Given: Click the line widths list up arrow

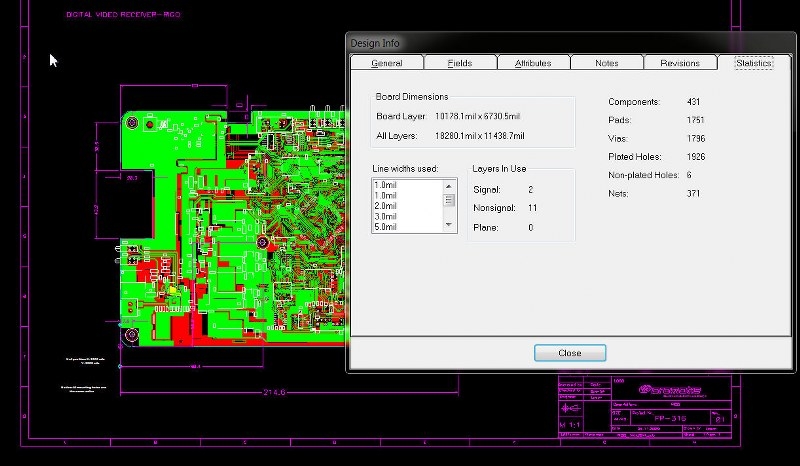Looking at the screenshot, I should pos(450,185).
